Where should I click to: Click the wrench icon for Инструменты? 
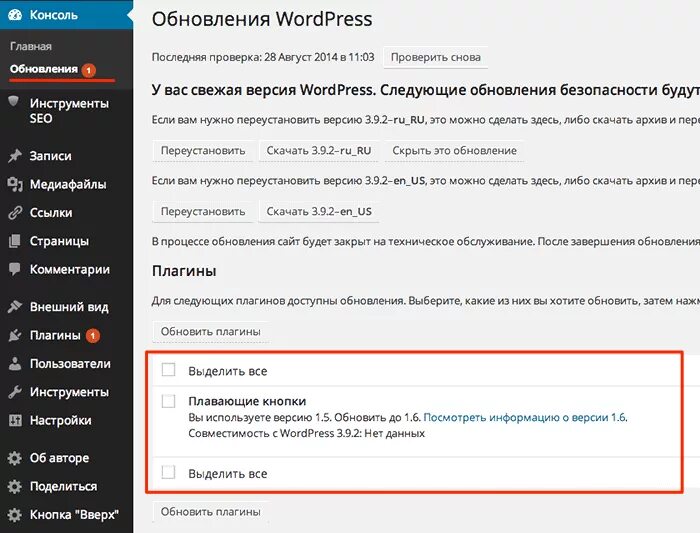tap(15, 392)
